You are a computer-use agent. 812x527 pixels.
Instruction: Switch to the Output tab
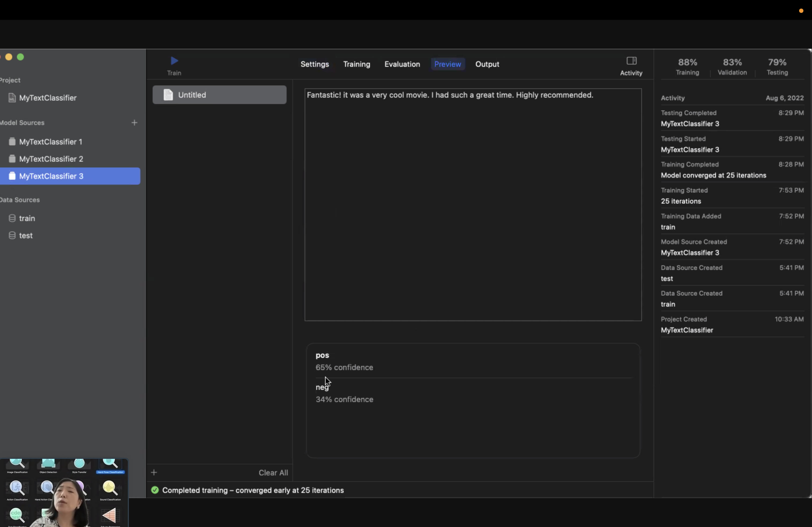pos(487,64)
